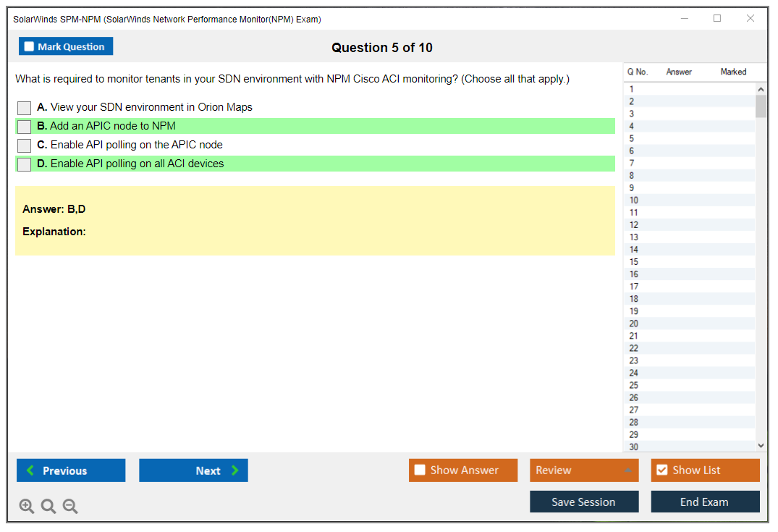Click the zoom in magnifier icon
778x532 pixels.
click(27, 507)
